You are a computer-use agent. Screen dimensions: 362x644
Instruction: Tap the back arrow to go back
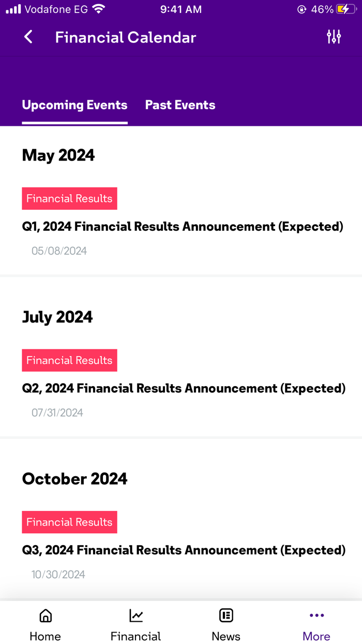28,37
